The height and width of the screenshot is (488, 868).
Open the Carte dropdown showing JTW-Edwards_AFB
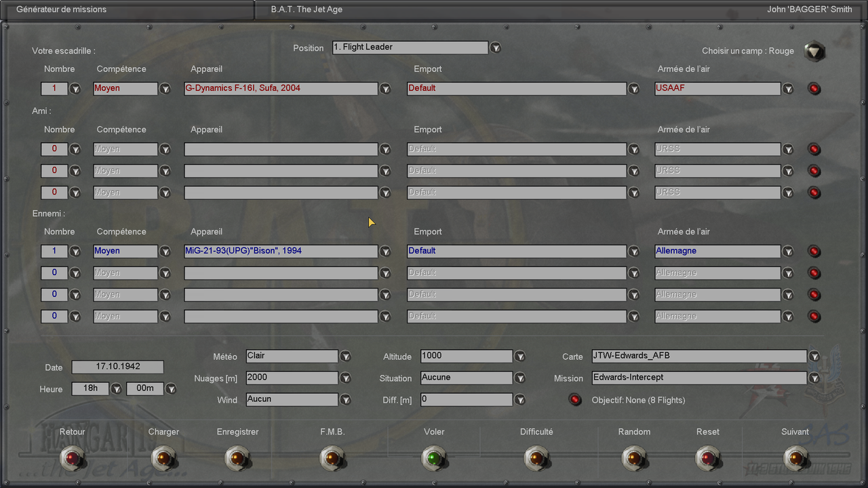click(x=814, y=356)
